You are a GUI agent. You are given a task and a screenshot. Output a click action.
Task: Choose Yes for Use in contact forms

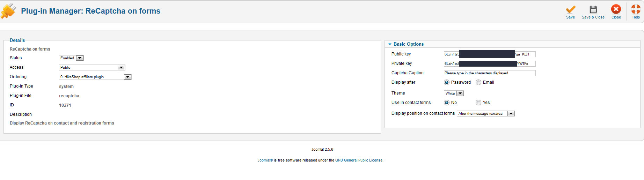pos(478,103)
